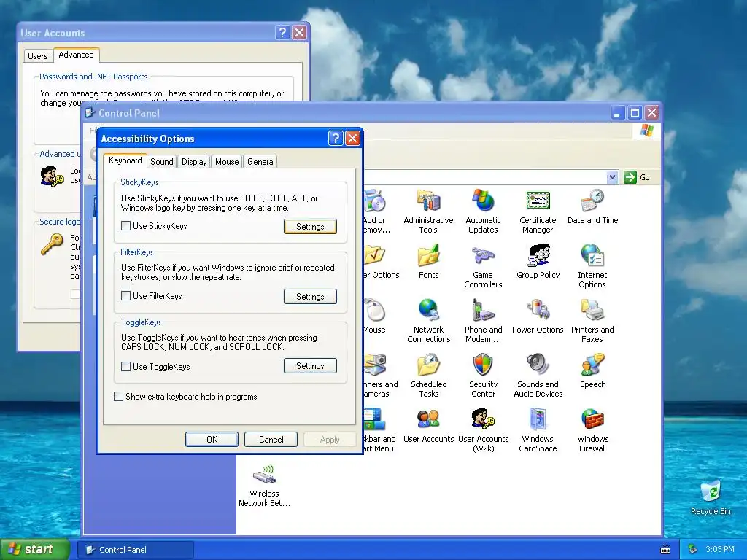Open Network Connections icon
This screenshot has height=560, width=747.
pyautogui.click(x=428, y=321)
